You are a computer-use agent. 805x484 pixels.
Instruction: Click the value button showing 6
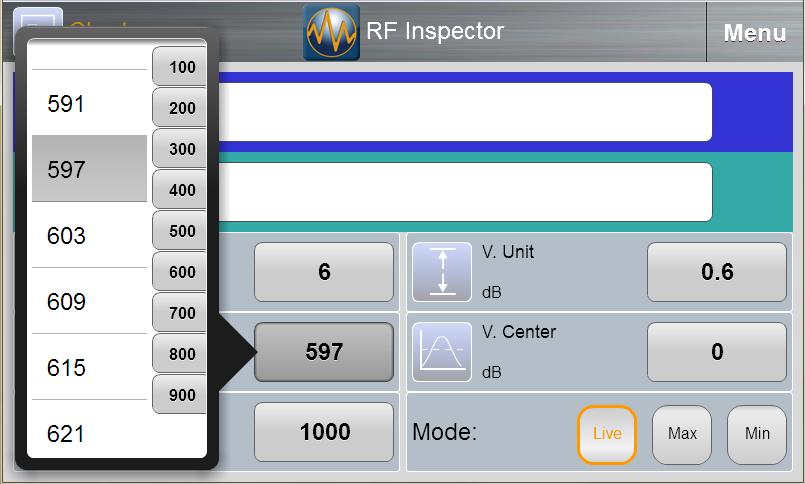[324, 272]
